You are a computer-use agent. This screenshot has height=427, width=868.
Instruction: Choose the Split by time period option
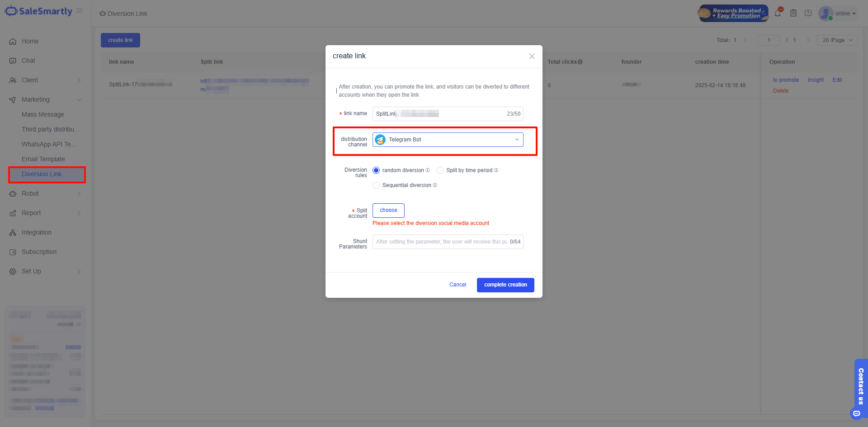(440, 170)
